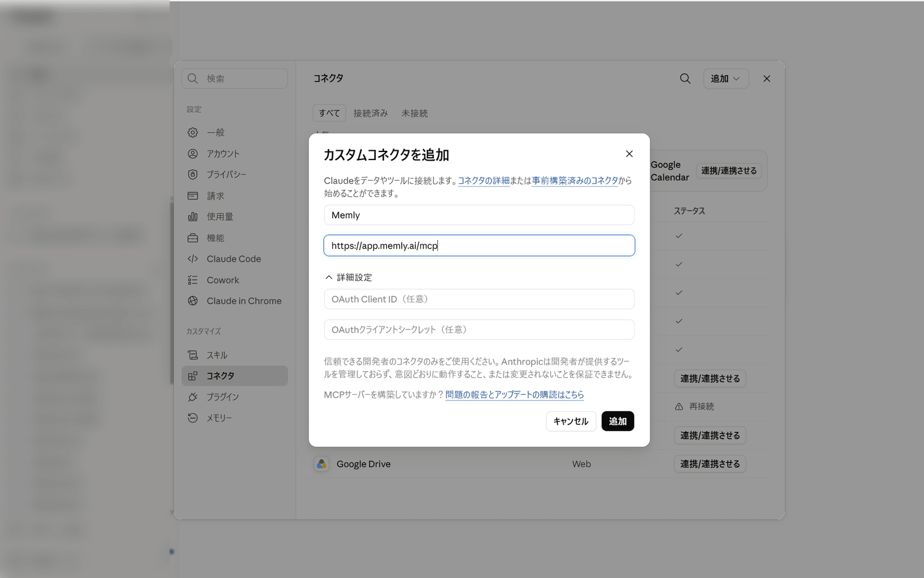924x578 pixels.
Task: Click the search magnifier in connectors header
Action: click(685, 79)
